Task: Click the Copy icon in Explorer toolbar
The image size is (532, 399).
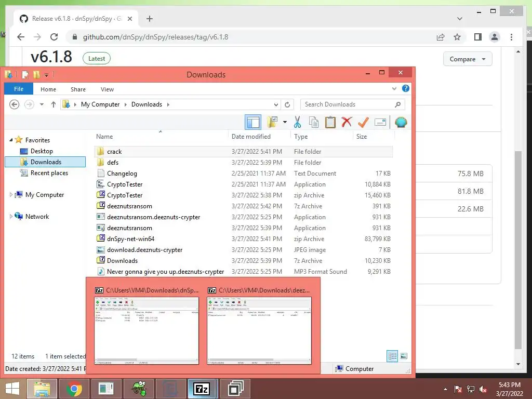Action: (x=313, y=122)
